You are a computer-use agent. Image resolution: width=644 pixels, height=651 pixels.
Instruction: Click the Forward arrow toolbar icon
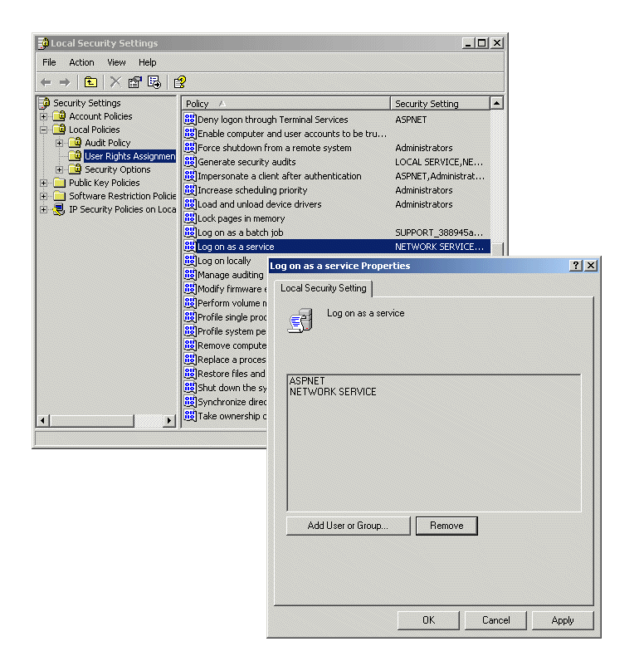pyautogui.click(x=65, y=83)
